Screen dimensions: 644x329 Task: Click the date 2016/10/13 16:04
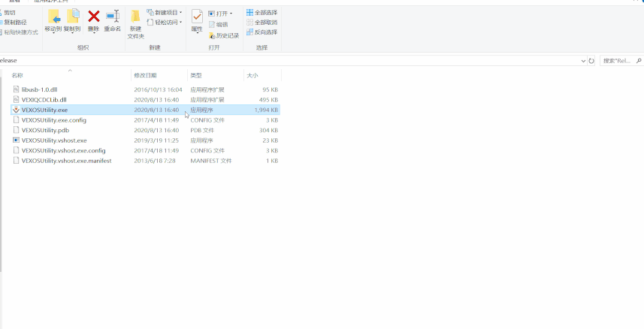point(158,89)
